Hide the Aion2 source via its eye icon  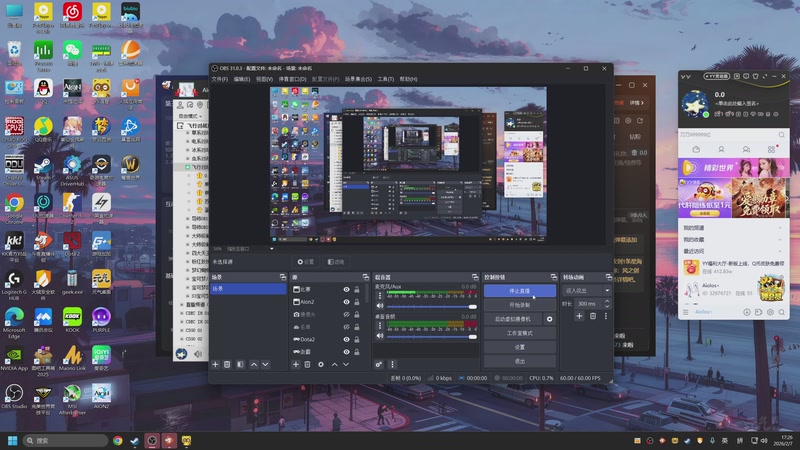[x=346, y=302]
